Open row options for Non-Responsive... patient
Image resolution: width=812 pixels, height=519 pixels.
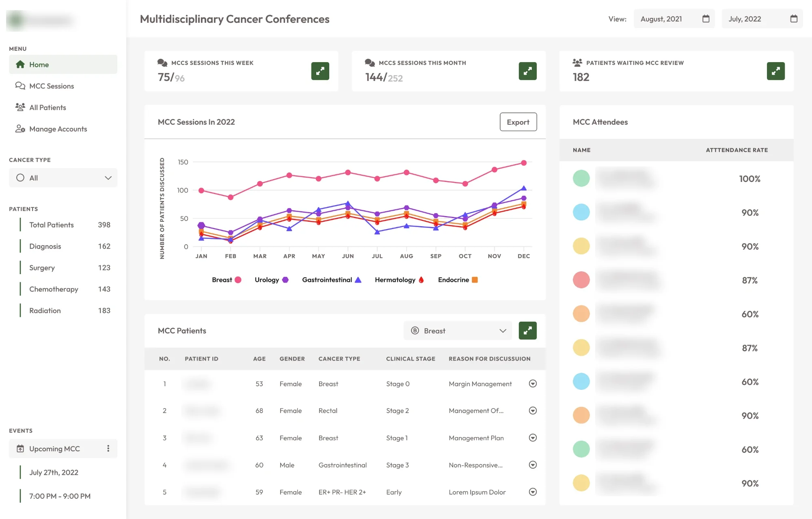533,465
